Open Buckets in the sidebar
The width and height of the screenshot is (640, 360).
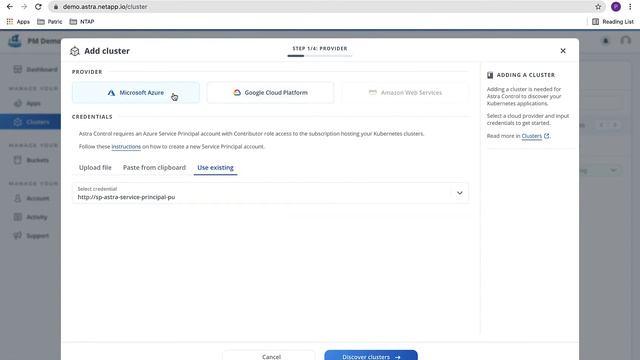tap(31, 160)
